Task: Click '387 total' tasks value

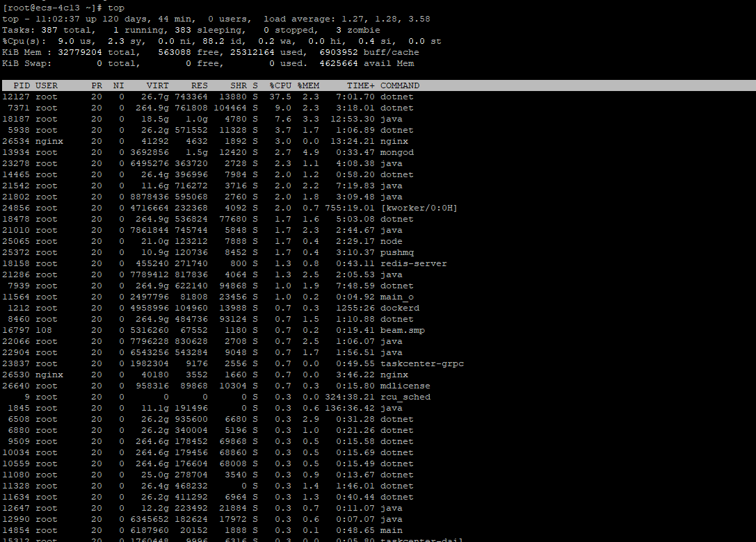Action: click(x=66, y=31)
